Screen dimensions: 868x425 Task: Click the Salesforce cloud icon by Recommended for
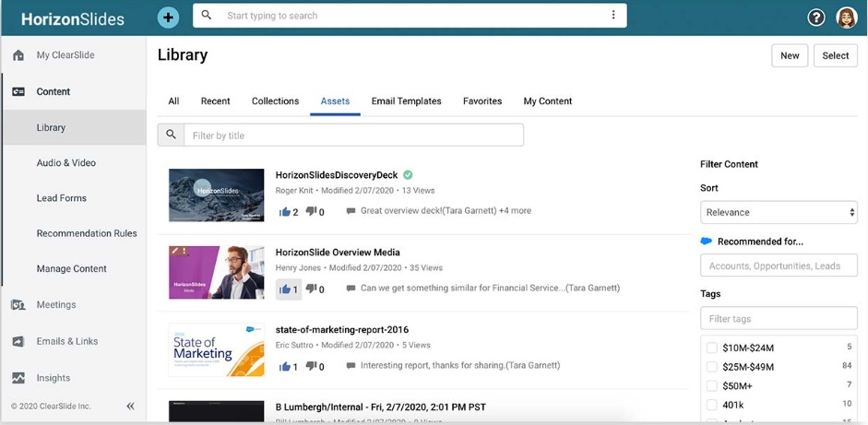click(x=706, y=242)
